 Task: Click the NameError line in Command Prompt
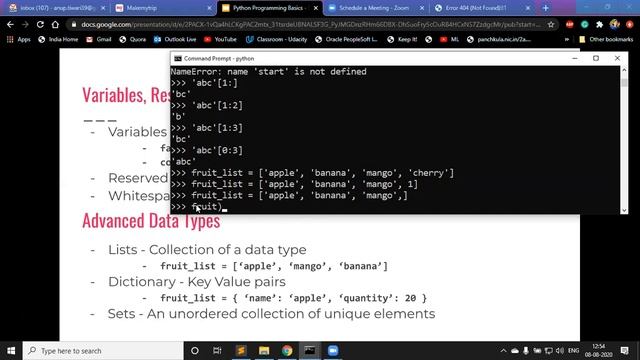[x=269, y=72]
